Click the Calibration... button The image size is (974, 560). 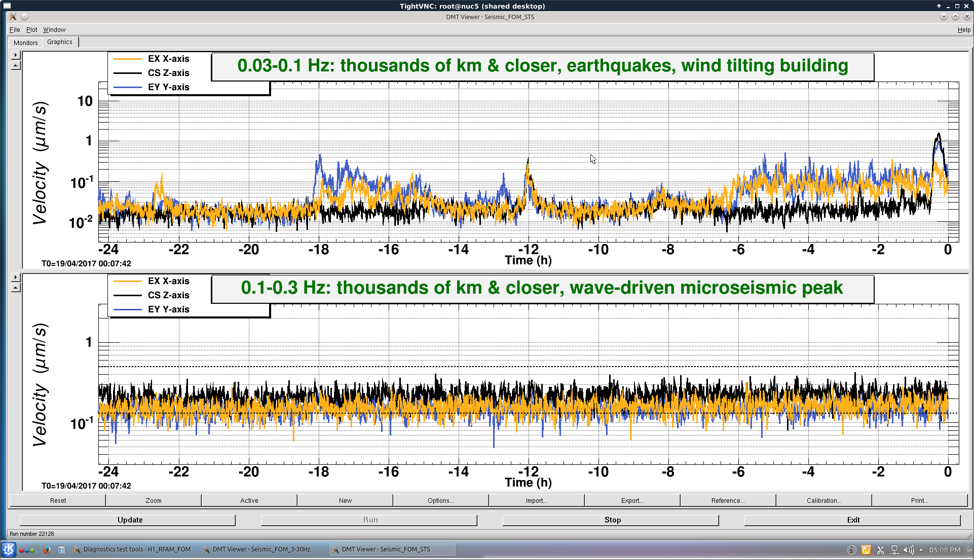pos(823,500)
